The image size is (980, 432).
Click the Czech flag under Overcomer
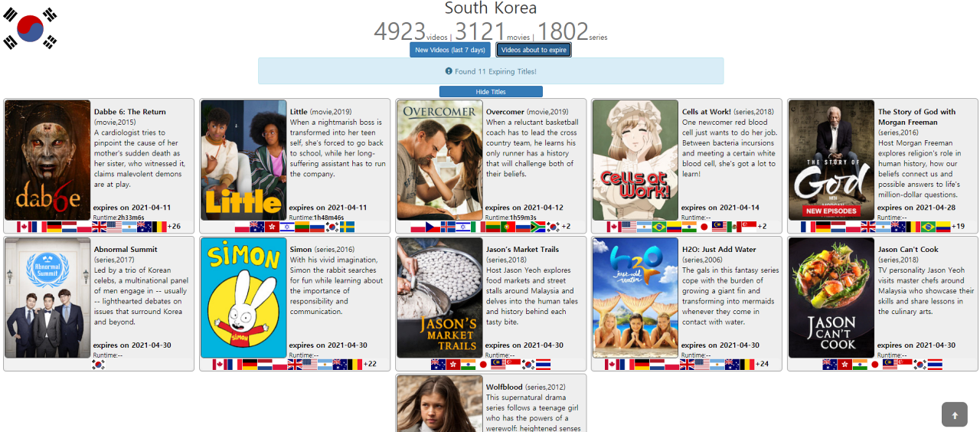pos(433,227)
